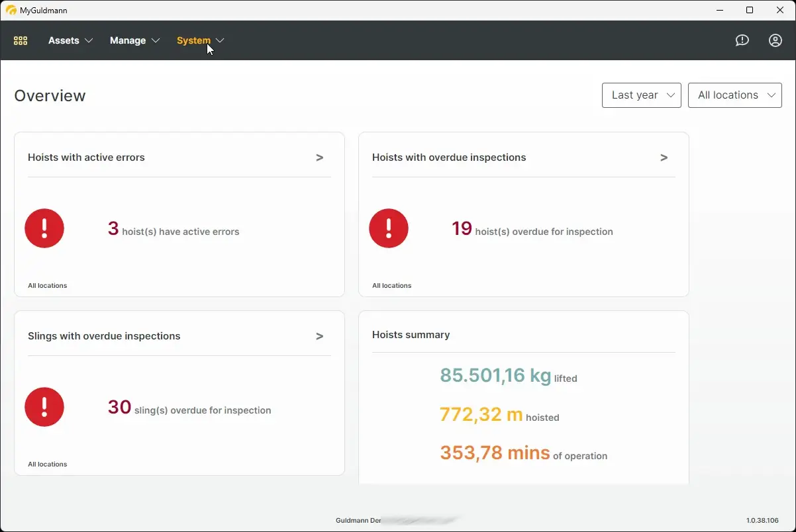
Task: Expand the System menu chevron
Action: (221, 40)
